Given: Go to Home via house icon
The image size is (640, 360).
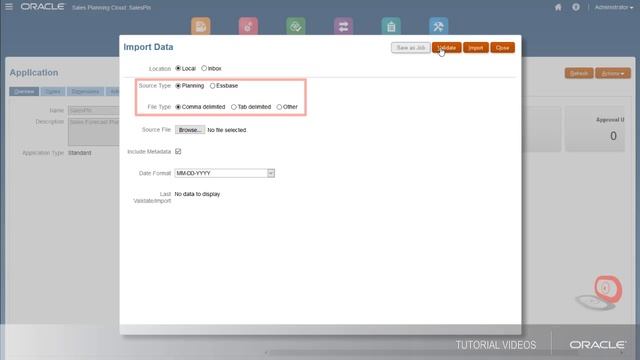Looking at the screenshot, I should click(558, 7).
